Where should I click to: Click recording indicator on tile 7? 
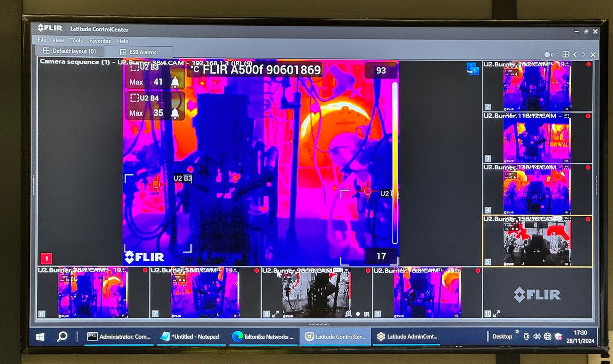click(x=256, y=271)
